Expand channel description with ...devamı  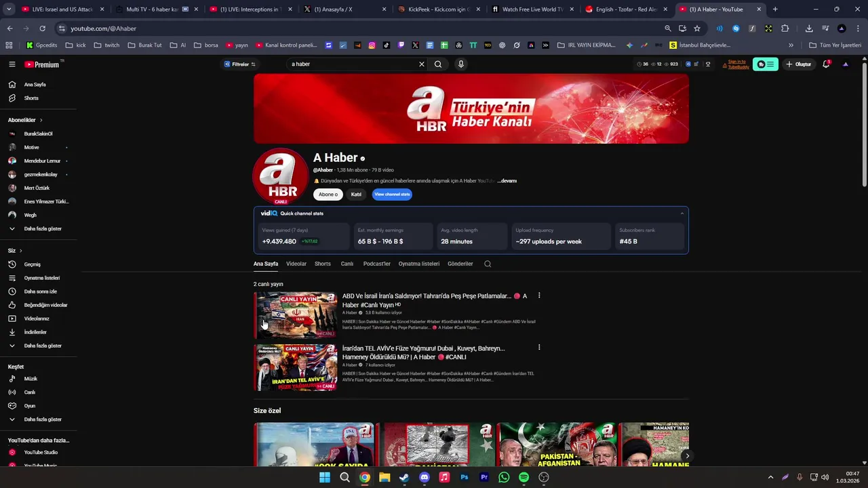coord(507,181)
